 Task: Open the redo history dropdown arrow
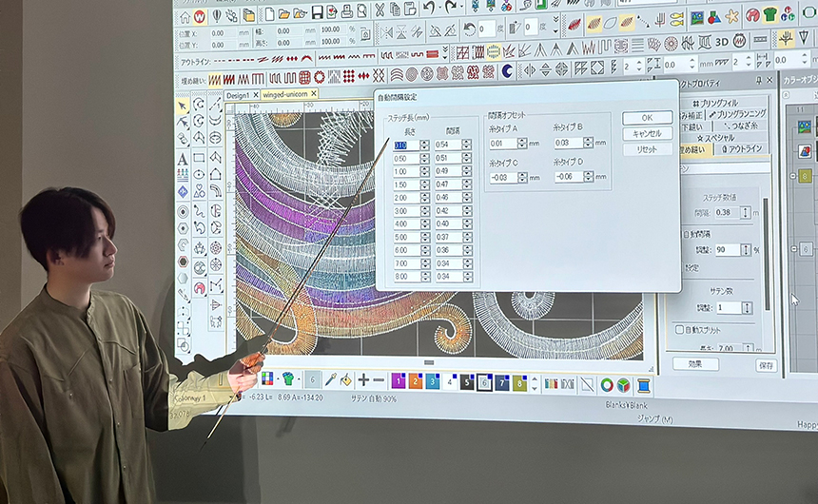point(461,7)
